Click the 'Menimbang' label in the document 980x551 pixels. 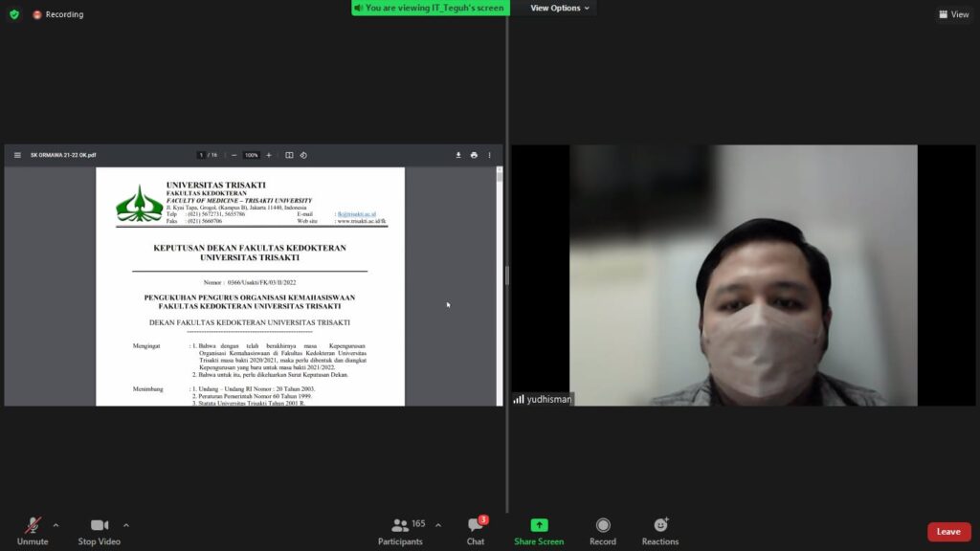point(147,388)
